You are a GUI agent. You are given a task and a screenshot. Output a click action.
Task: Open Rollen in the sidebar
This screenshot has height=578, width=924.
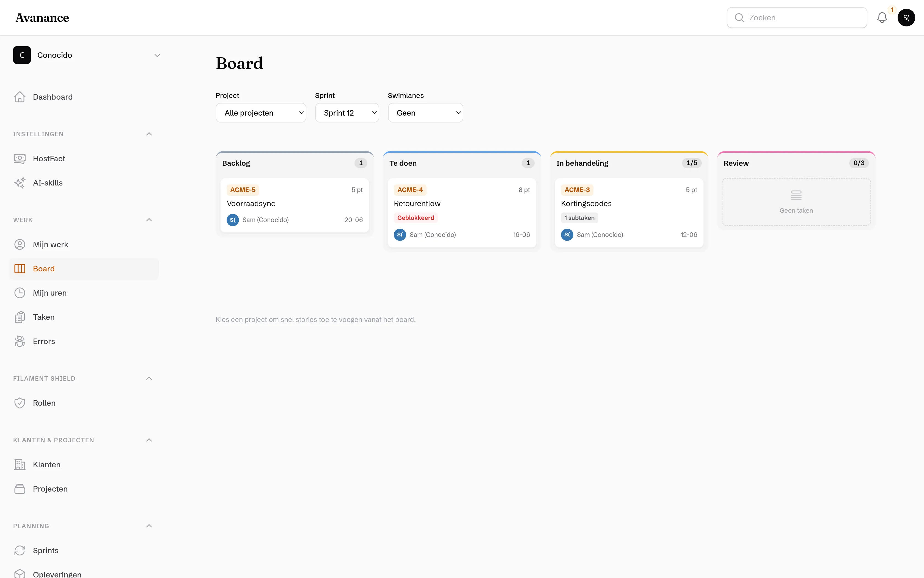point(84,403)
